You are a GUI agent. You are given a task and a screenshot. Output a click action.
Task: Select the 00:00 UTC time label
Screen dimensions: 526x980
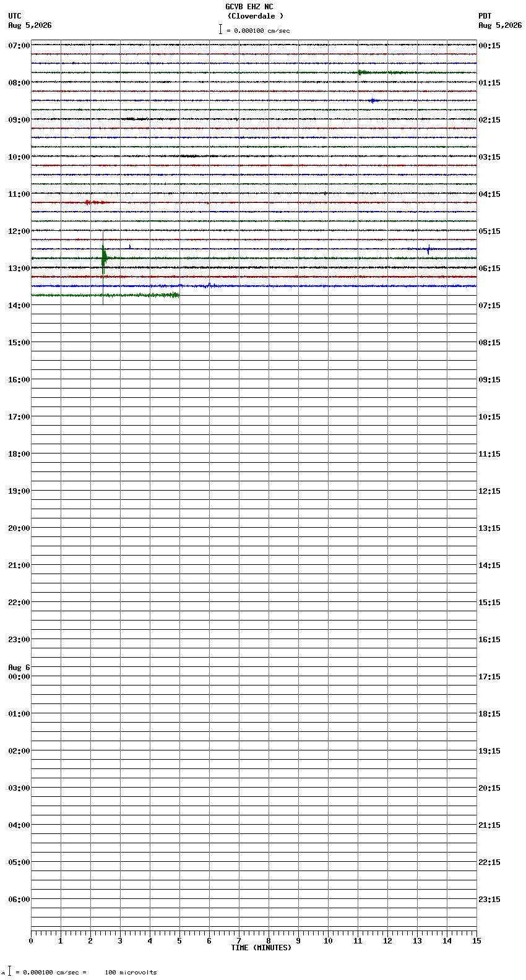click(19, 677)
